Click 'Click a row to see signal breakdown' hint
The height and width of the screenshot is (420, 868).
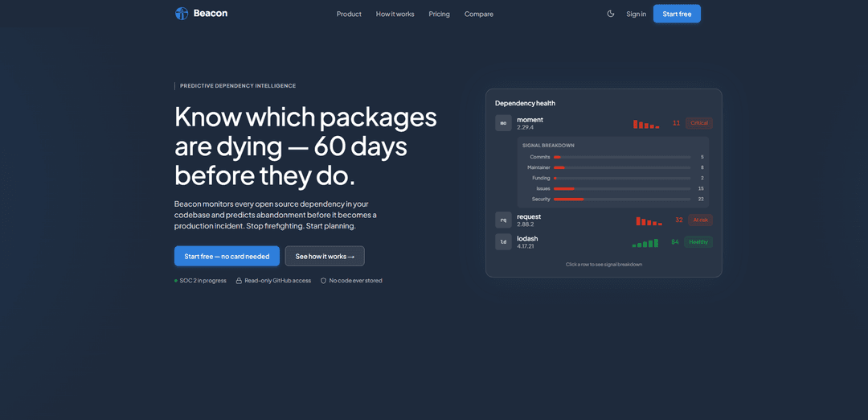pyautogui.click(x=604, y=265)
